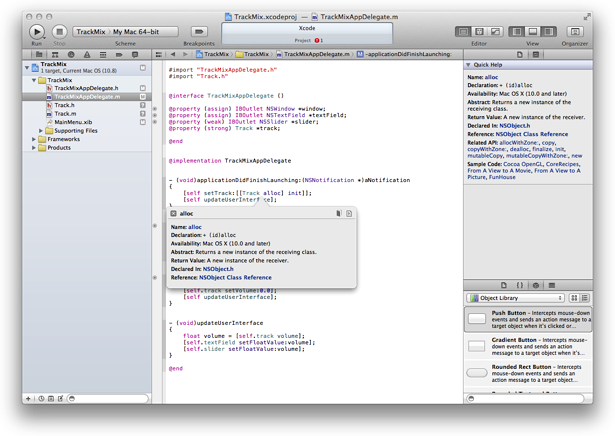Go back in editor history
The image size is (615, 436).
click(173, 54)
